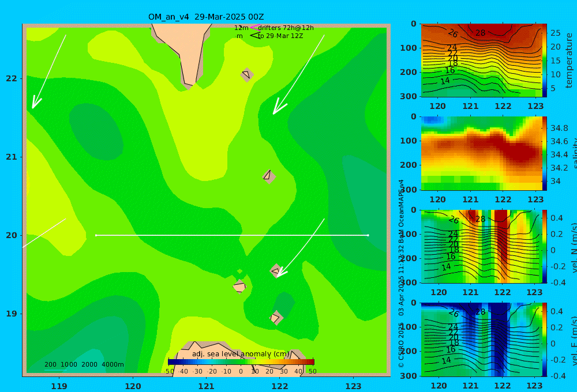
Task: Open the salinity section panel
Action: (481, 153)
